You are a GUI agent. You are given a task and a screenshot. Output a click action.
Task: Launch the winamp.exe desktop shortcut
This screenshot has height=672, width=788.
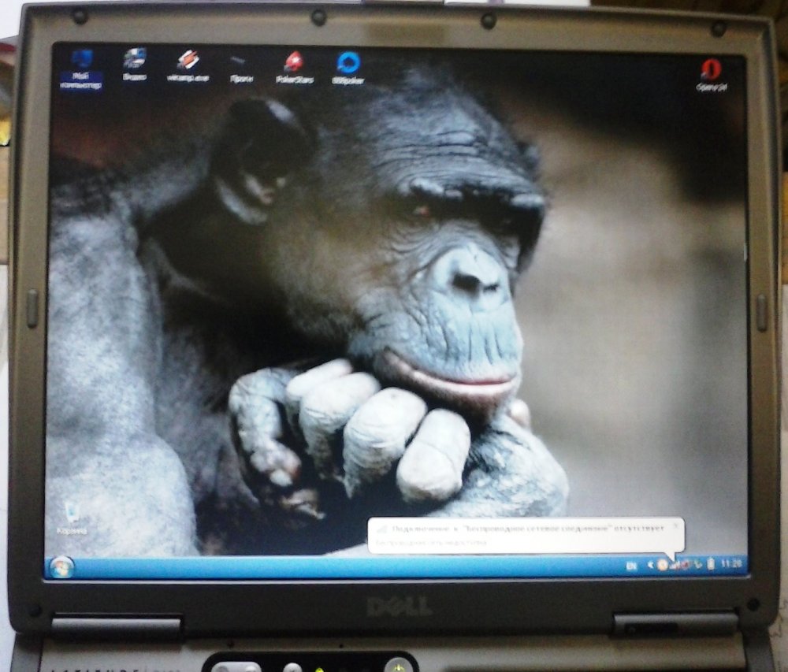pyautogui.click(x=187, y=65)
